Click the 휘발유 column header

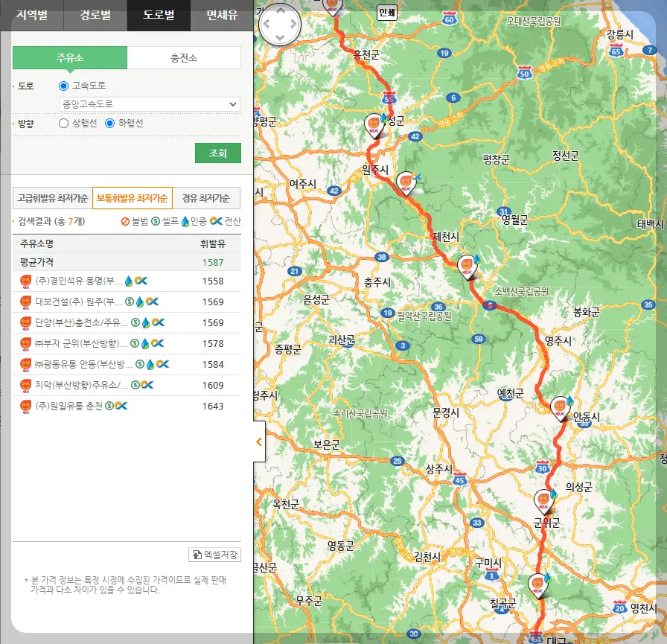coord(213,243)
